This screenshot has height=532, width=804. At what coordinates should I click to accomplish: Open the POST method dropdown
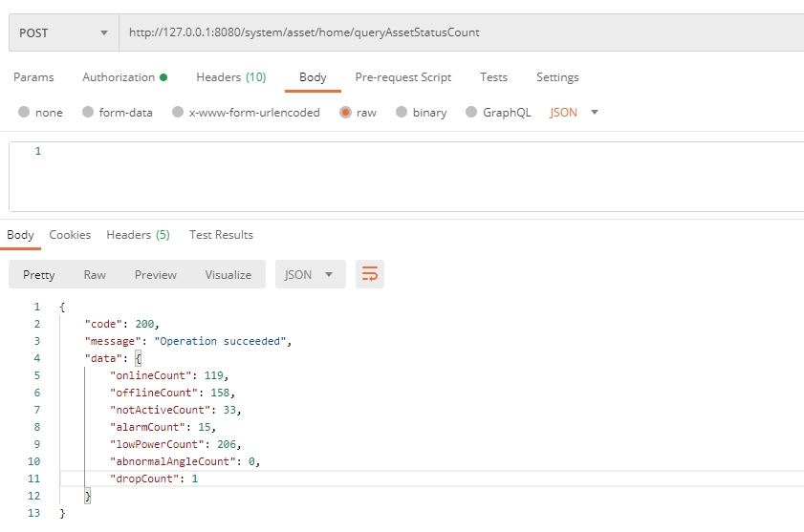(63, 32)
